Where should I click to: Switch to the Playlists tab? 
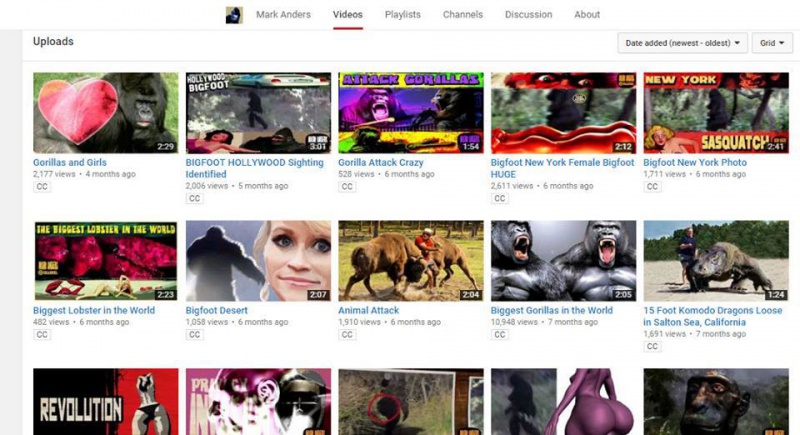point(402,15)
